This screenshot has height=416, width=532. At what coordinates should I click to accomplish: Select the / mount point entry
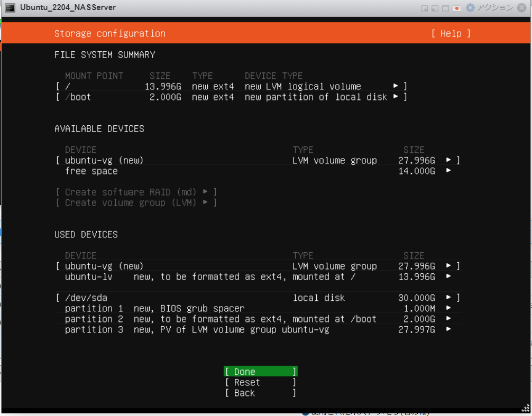231,87
